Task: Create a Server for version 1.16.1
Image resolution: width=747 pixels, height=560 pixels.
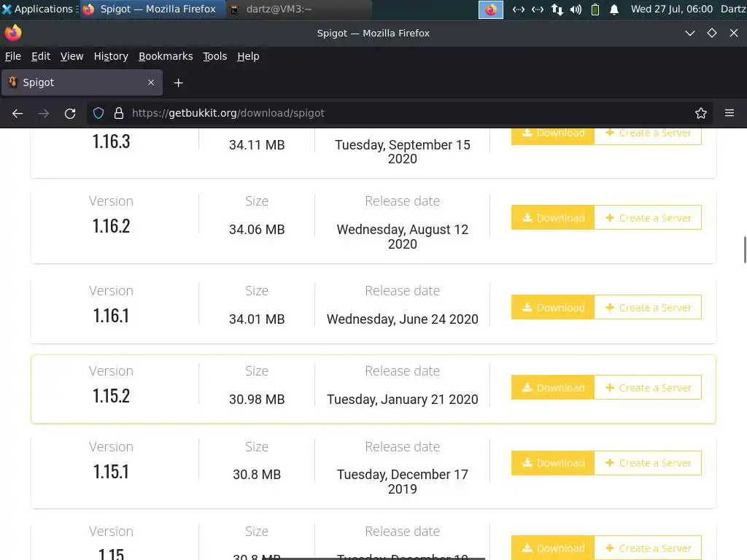Action: (648, 307)
